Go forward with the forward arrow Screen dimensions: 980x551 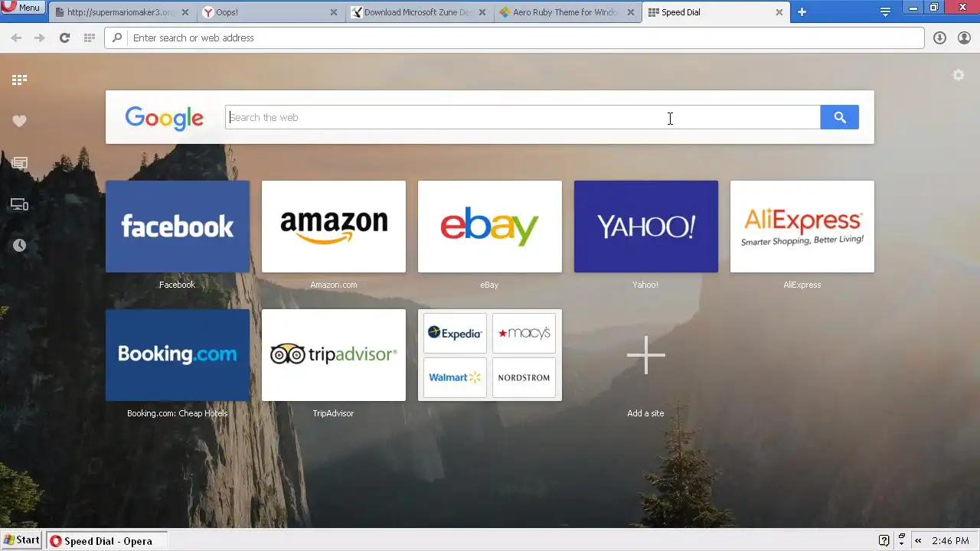(x=40, y=37)
